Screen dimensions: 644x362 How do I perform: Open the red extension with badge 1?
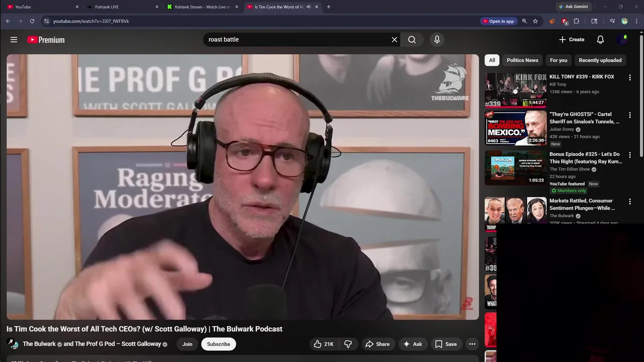(564, 21)
